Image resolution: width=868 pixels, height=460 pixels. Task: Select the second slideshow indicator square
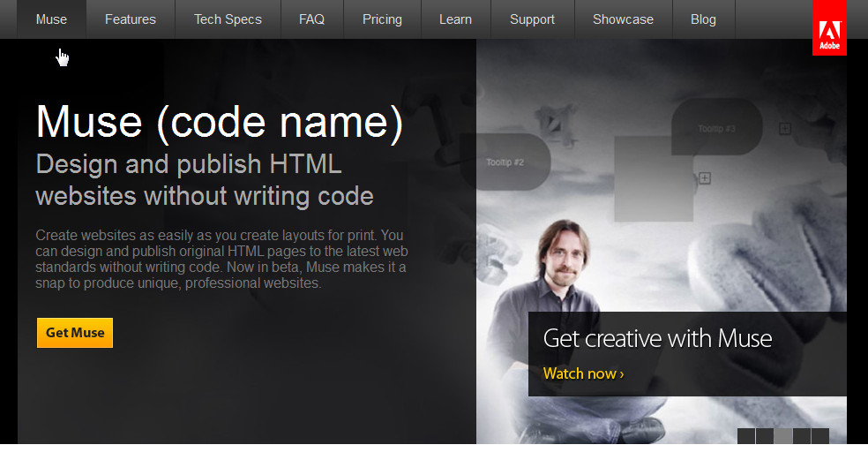[x=765, y=436]
